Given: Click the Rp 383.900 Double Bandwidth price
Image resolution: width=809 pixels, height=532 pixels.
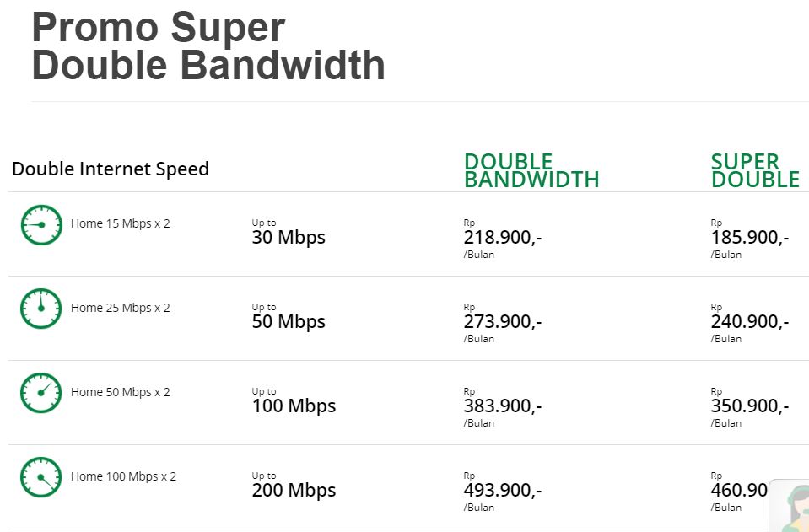Looking at the screenshot, I should pyautogui.click(x=503, y=406).
